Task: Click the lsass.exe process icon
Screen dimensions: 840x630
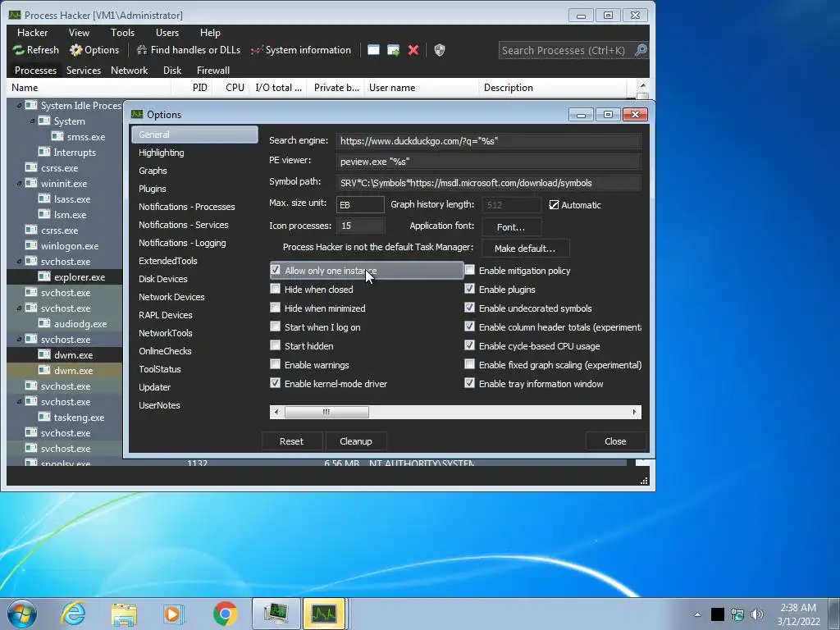Action: click(45, 199)
